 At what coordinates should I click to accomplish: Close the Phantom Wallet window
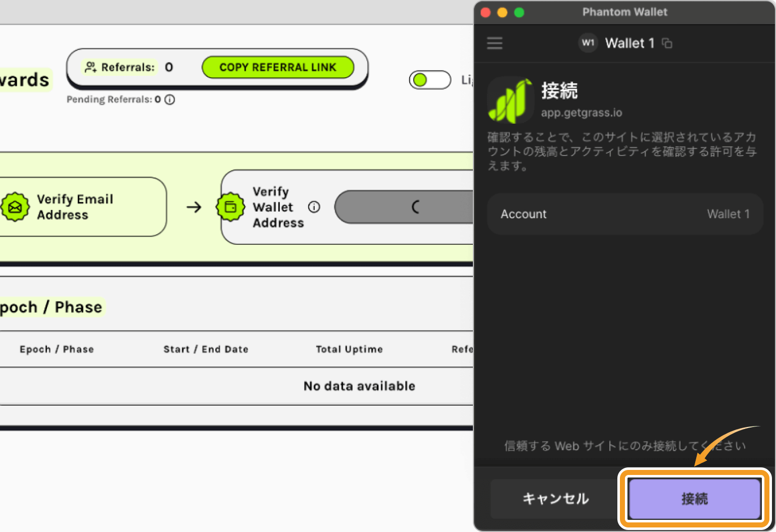486,13
